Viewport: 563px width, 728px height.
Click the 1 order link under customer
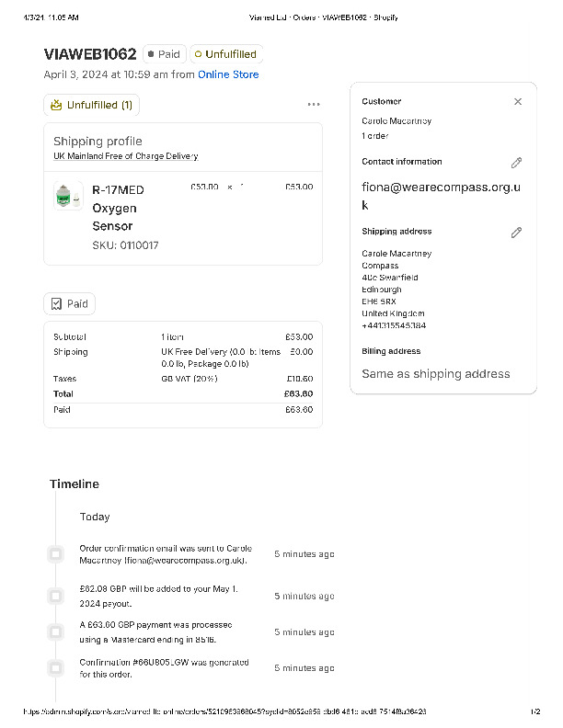(x=375, y=136)
